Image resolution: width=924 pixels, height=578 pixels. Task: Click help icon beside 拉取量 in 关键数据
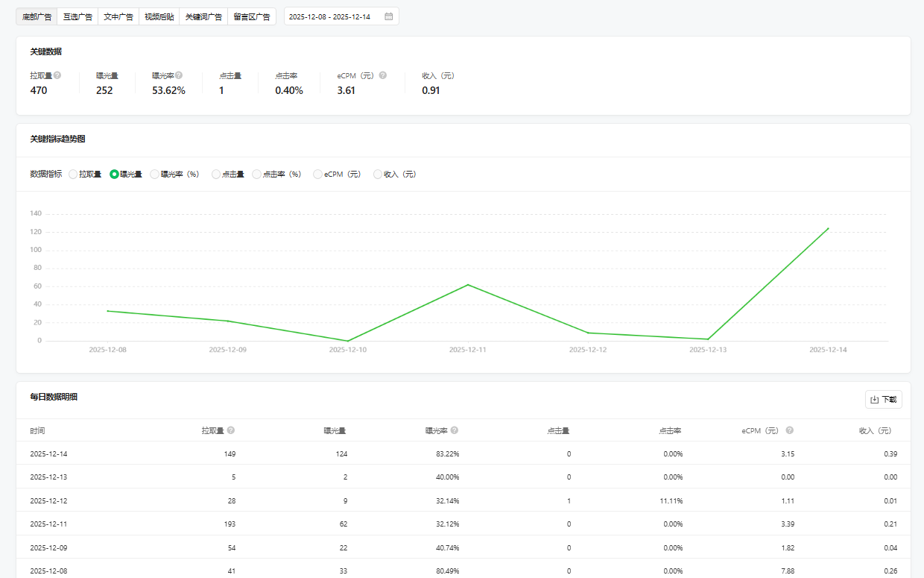click(57, 75)
